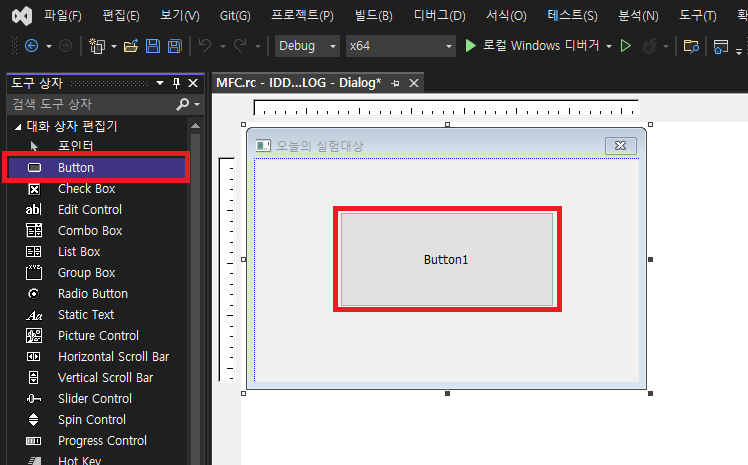Click the toolbox search magnifier icon
This screenshot has width=748, height=465.
[182, 104]
